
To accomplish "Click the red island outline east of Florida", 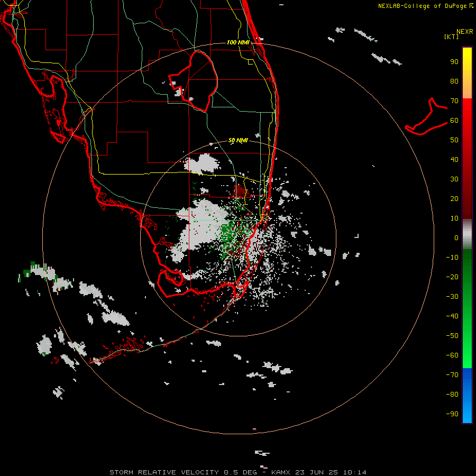I will click(x=426, y=117).
